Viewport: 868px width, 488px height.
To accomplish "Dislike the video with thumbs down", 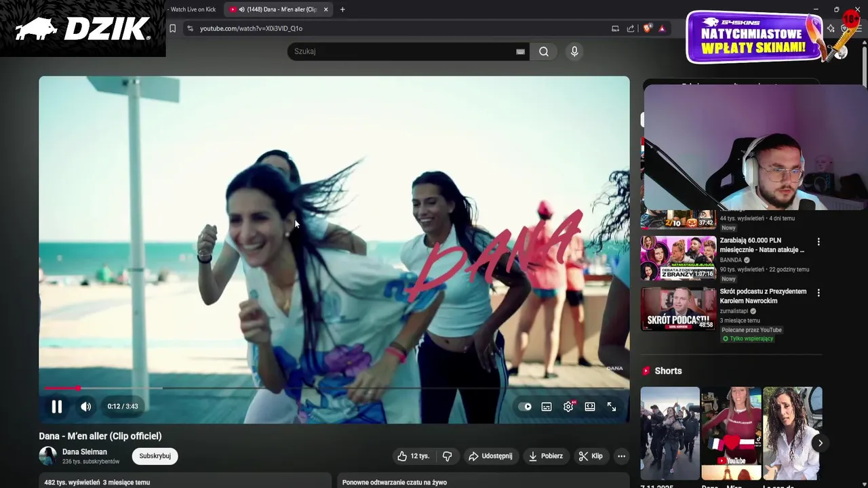I will click(x=447, y=456).
